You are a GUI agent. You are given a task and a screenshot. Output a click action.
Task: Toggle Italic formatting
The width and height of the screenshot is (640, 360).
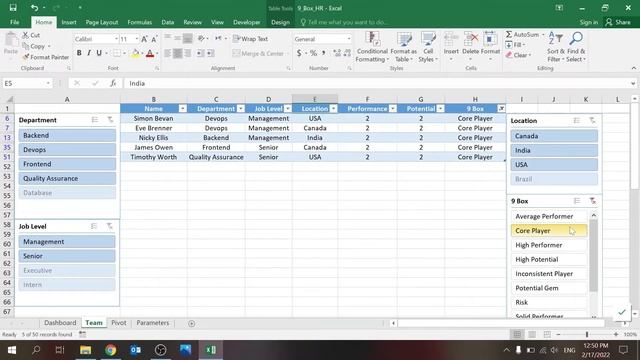coord(89,53)
